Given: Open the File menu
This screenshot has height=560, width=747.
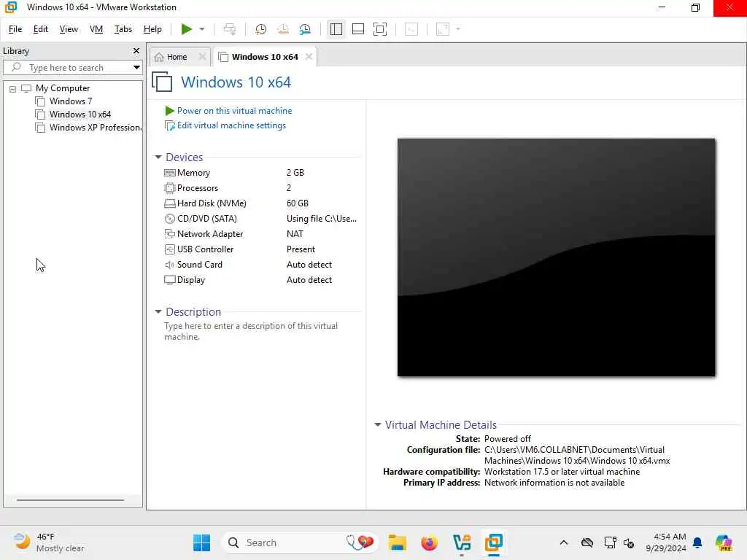Looking at the screenshot, I should pos(15,29).
